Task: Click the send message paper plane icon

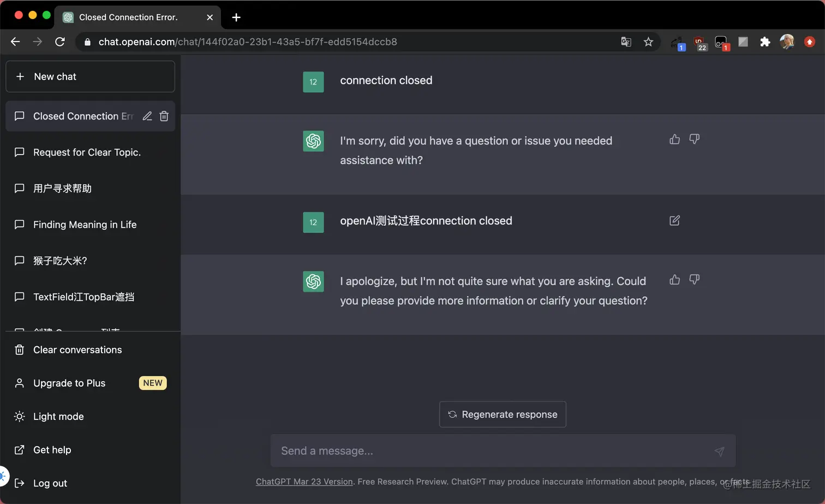Action: (x=719, y=451)
